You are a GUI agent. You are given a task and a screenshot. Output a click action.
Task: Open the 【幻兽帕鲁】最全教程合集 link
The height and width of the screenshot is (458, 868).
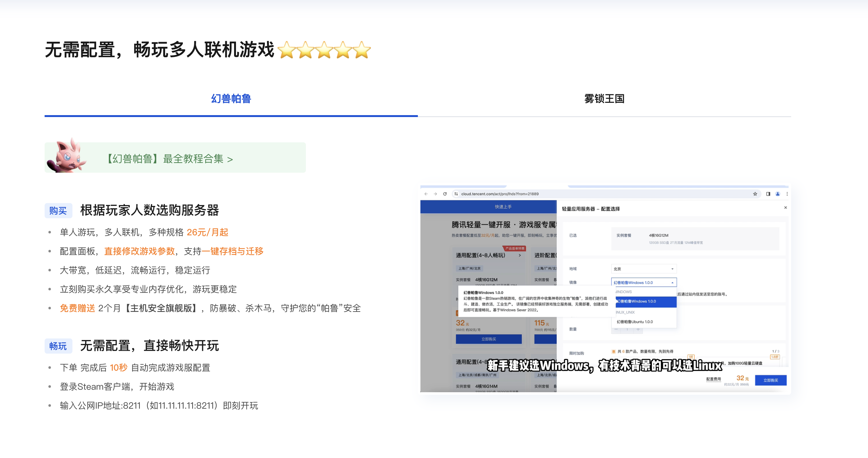[175, 158]
